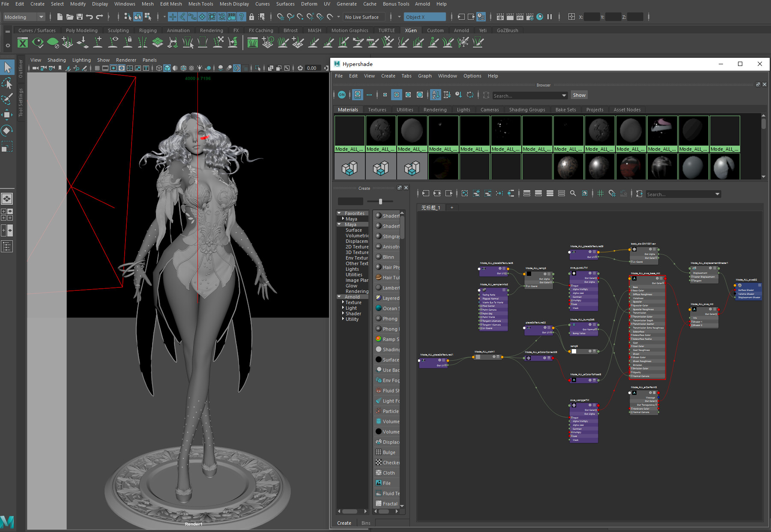Click the graph input connections icon in Hypershade
771x532 pixels.
click(x=425, y=194)
